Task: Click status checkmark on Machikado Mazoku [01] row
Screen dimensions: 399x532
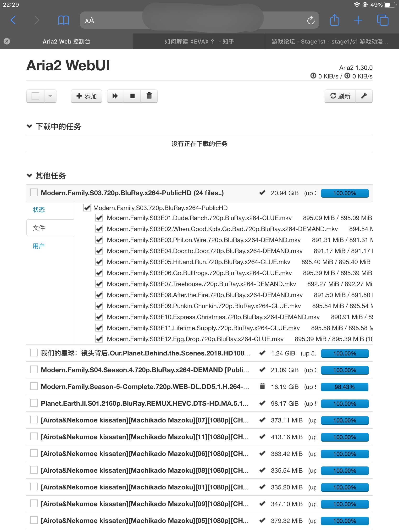Action: click(x=262, y=487)
